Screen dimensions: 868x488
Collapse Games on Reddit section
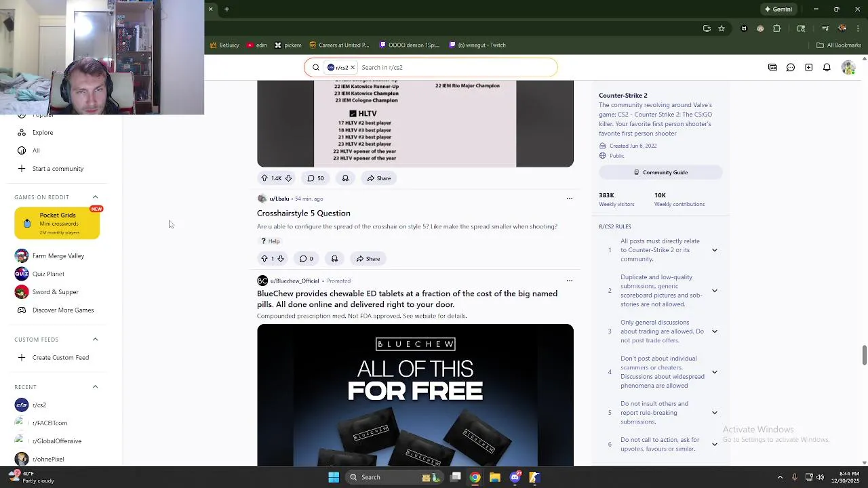click(x=95, y=197)
